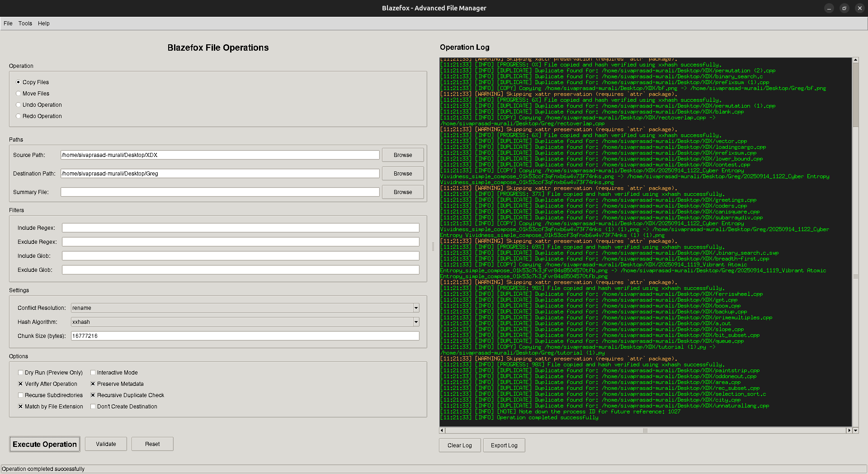The width and height of the screenshot is (868, 474).
Task: Maximize the Blazefox window
Action: click(x=844, y=8)
